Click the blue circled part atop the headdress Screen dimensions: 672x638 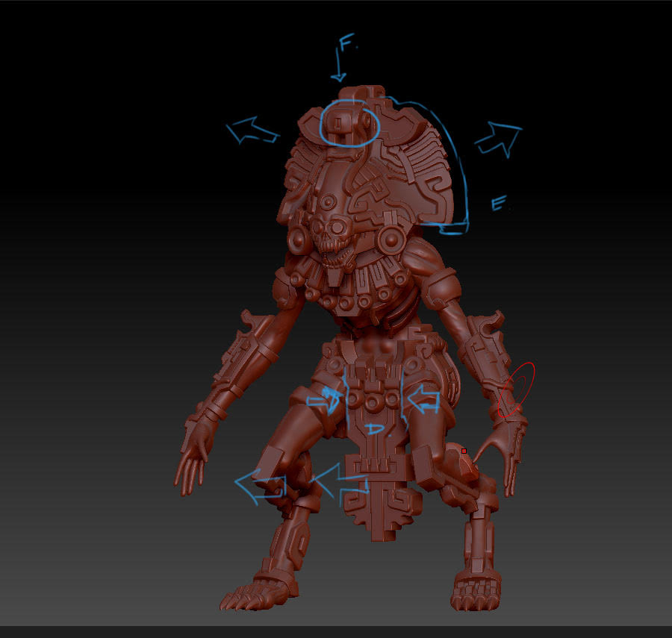(350, 123)
